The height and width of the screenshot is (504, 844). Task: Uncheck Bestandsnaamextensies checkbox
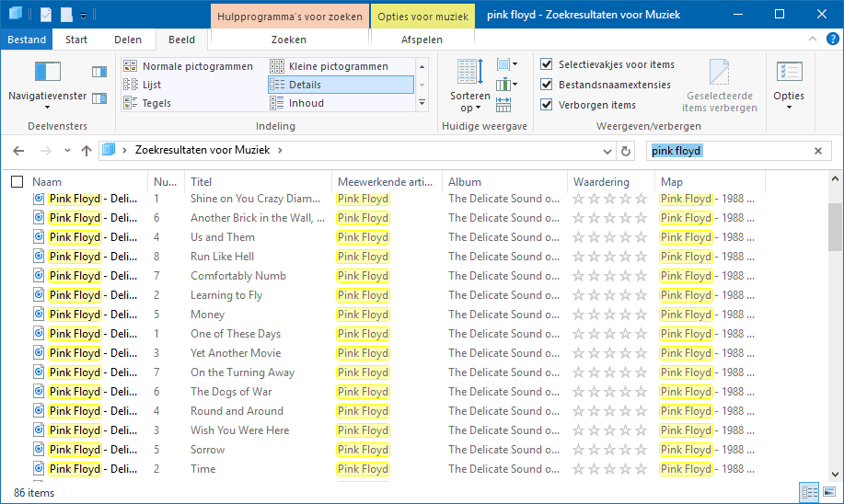[547, 85]
